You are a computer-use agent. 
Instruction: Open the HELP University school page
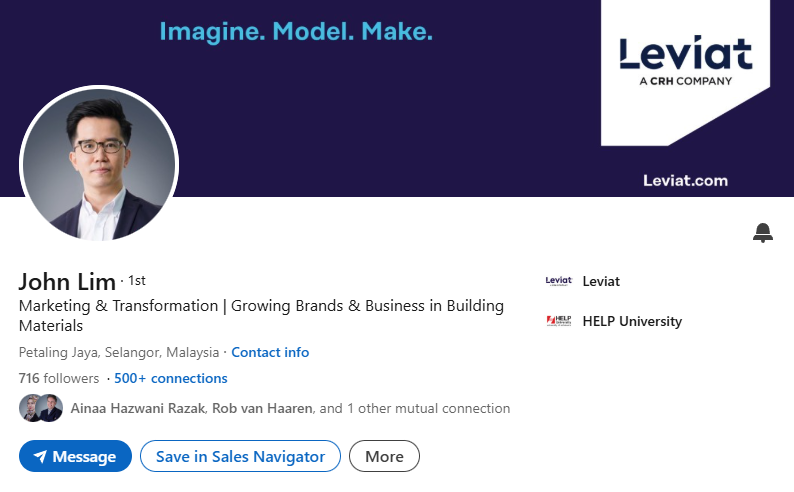pos(632,321)
